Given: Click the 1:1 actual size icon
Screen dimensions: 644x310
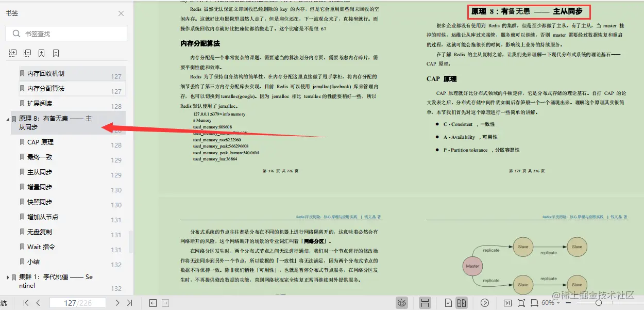Looking at the screenshot, I should pos(509,303).
